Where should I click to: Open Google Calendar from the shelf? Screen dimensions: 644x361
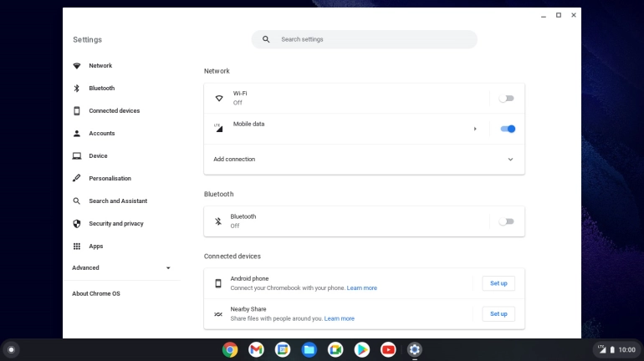[283, 349]
